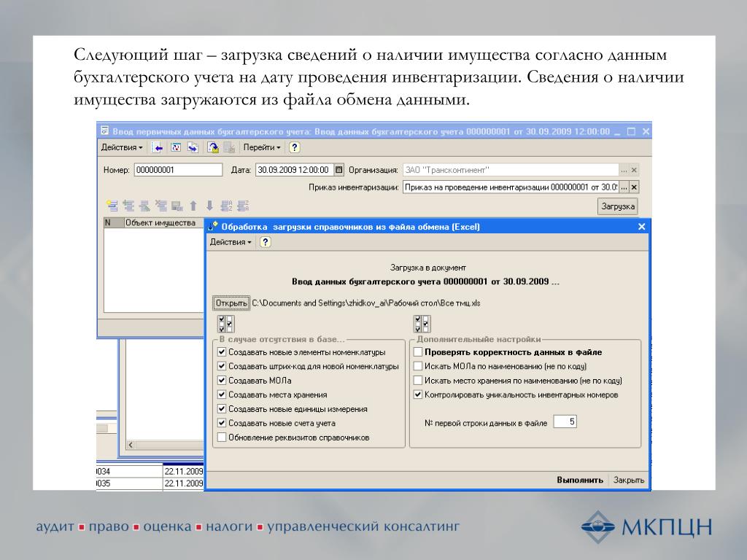
Task: Click the double-arrow navigate icon in document toolbar
Action: 193,147
